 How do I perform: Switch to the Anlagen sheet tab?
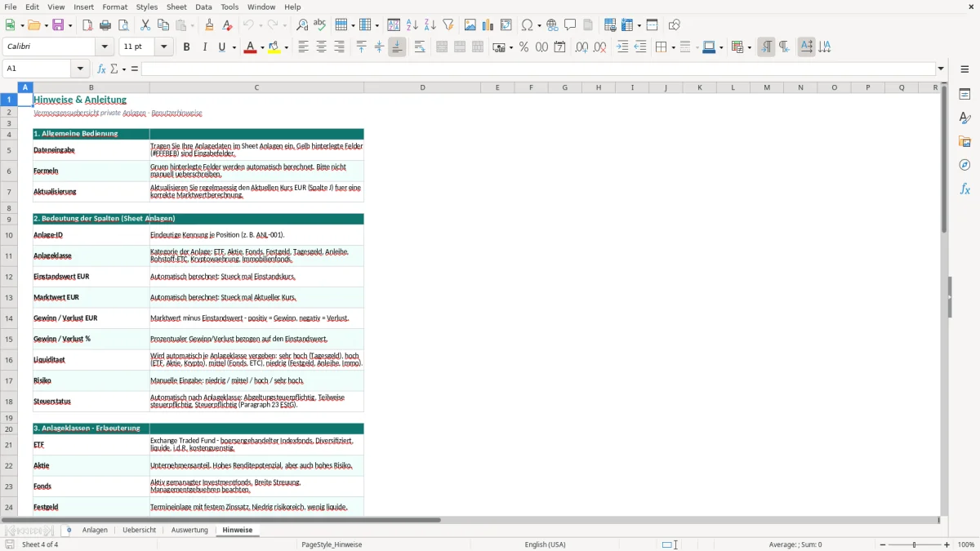click(x=95, y=530)
